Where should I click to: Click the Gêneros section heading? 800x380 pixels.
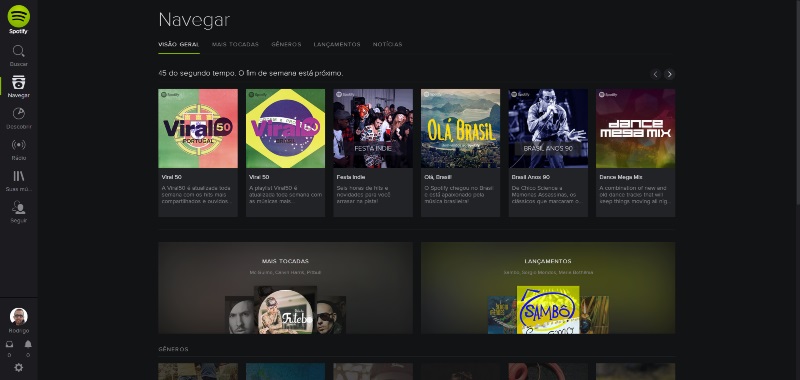173,349
